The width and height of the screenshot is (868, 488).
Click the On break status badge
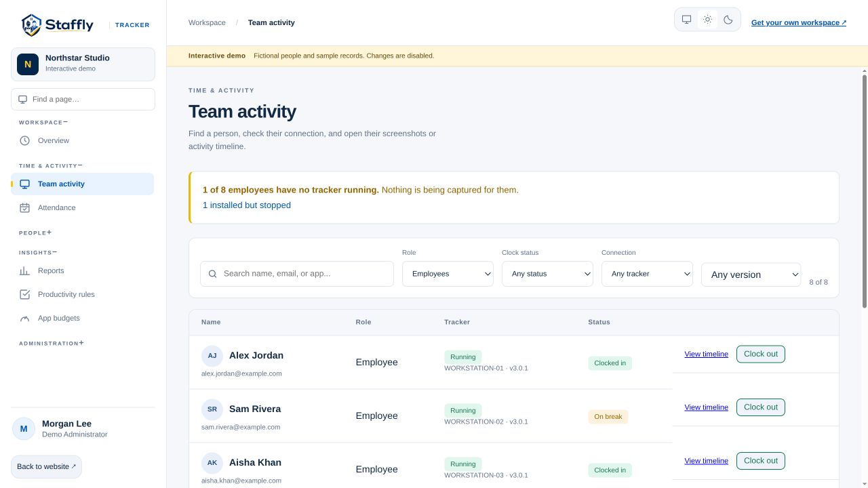point(608,417)
